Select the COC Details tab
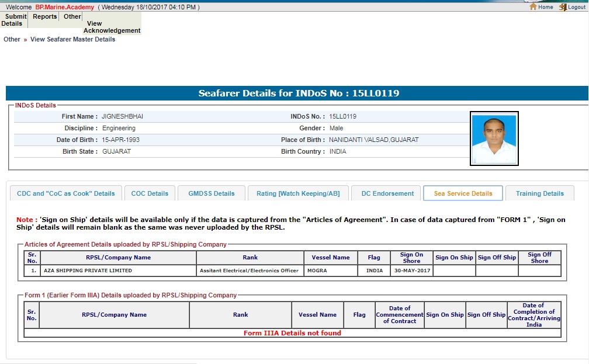 coord(150,193)
